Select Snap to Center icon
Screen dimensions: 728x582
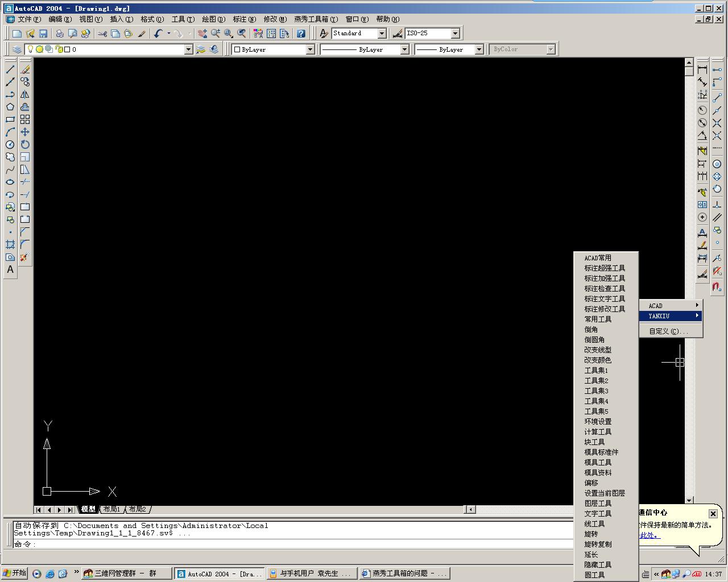point(717,164)
